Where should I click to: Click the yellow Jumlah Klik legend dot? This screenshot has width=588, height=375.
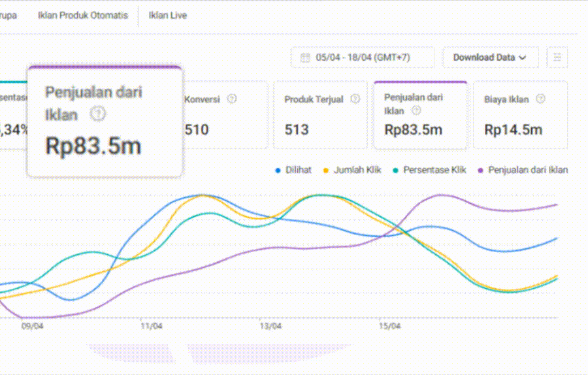325,171
